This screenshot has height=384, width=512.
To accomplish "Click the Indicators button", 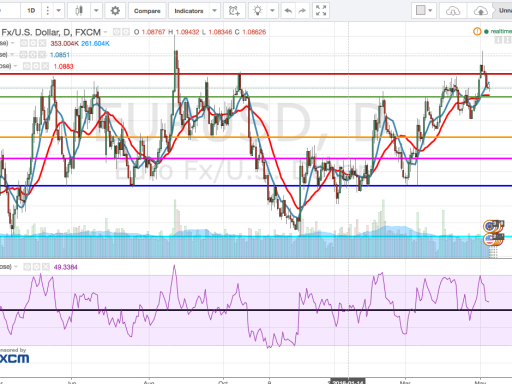I will pyautogui.click(x=189, y=11).
